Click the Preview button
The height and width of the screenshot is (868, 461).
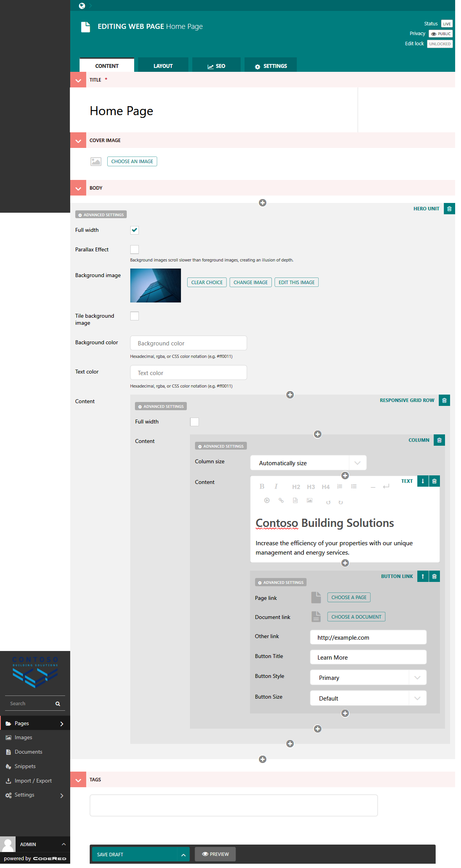click(215, 854)
